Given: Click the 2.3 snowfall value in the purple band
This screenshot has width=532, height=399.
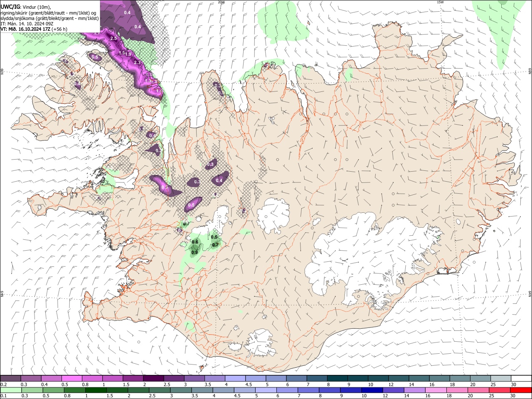Looking at the screenshot, I should (138, 63).
